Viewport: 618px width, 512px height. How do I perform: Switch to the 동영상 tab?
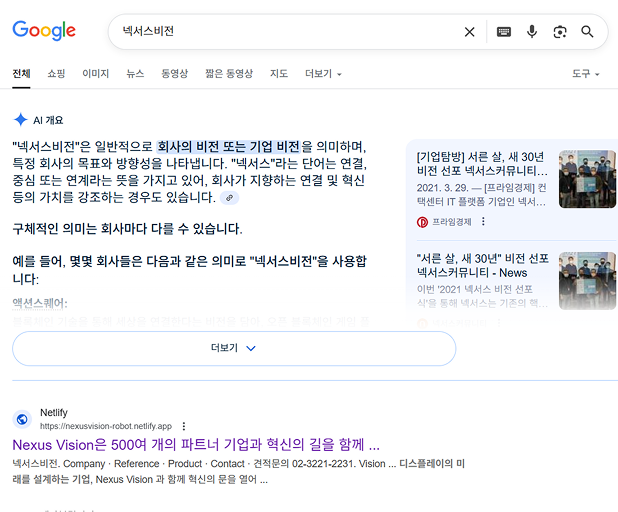tap(175, 74)
